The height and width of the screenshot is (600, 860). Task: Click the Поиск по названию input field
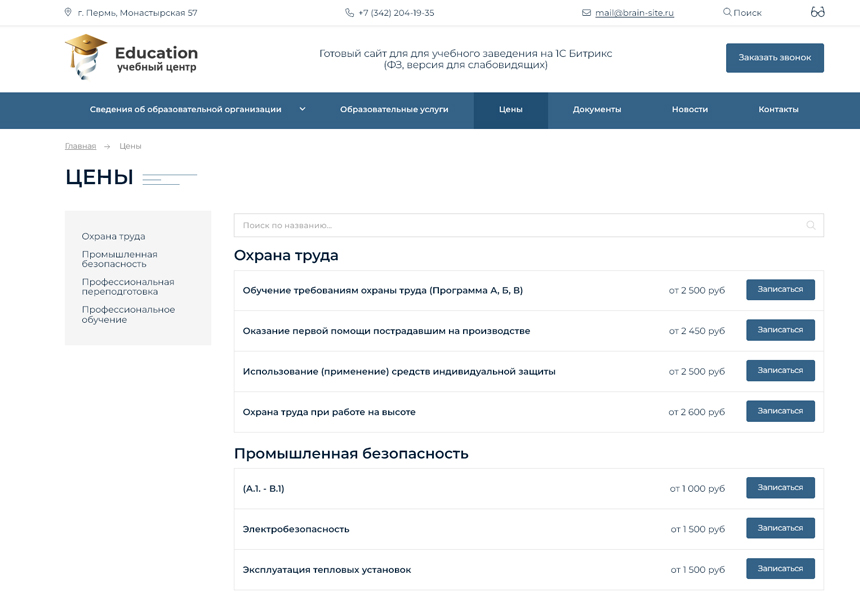click(x=520, y=225)
